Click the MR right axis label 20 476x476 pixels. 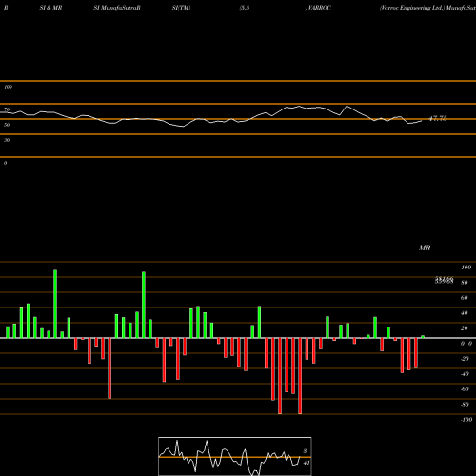pyautogui.click(x=465, y=328)
